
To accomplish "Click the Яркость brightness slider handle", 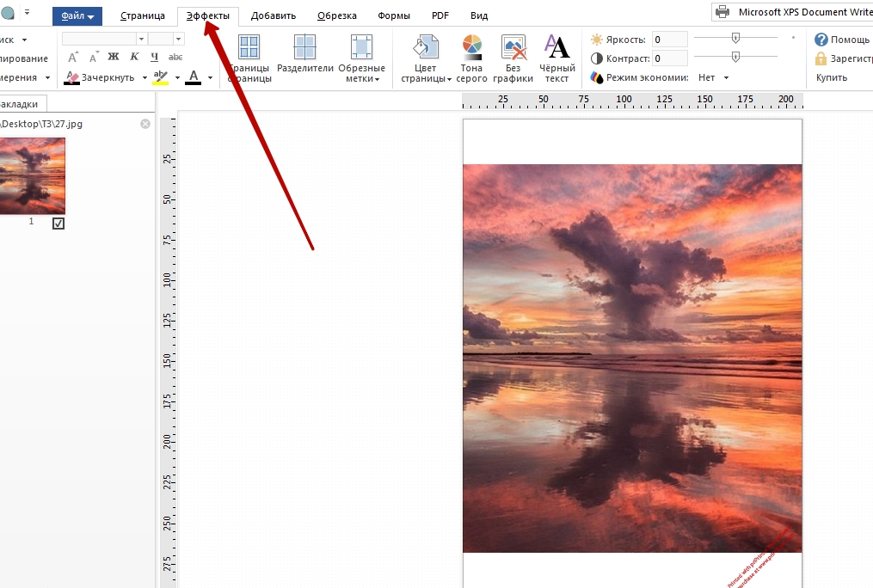I will tap(735, 38).
